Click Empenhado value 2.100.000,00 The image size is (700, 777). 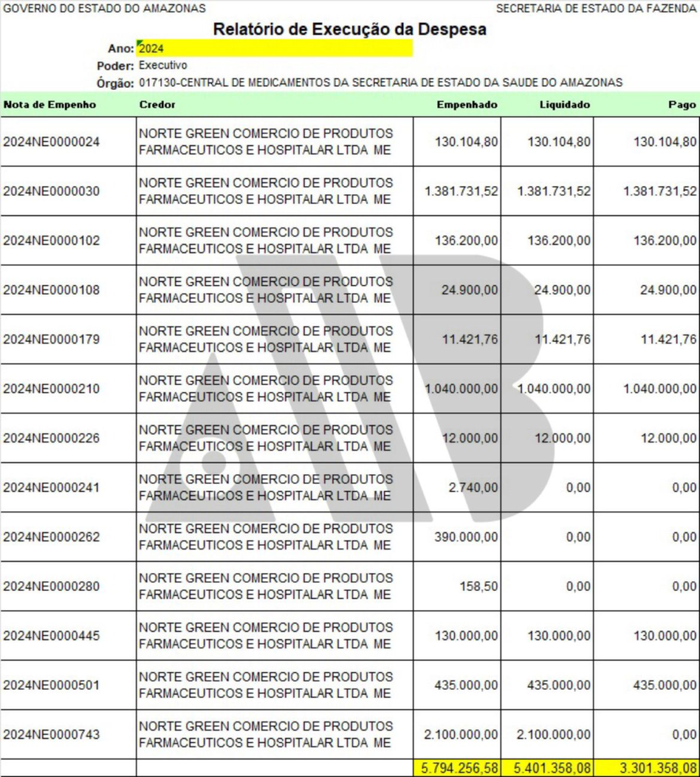[x=461, y=734]
